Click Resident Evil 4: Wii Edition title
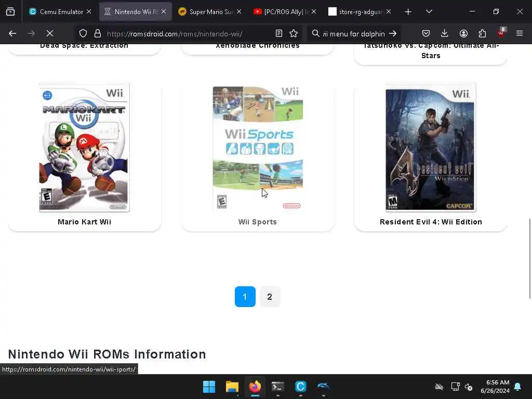532x399 pixels. click(x=431, y=222)
